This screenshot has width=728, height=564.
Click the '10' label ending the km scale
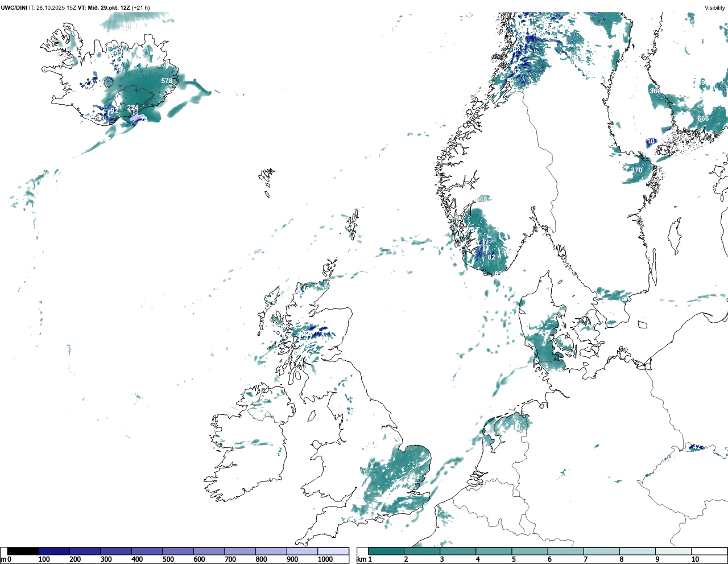[x=695, y=559]
